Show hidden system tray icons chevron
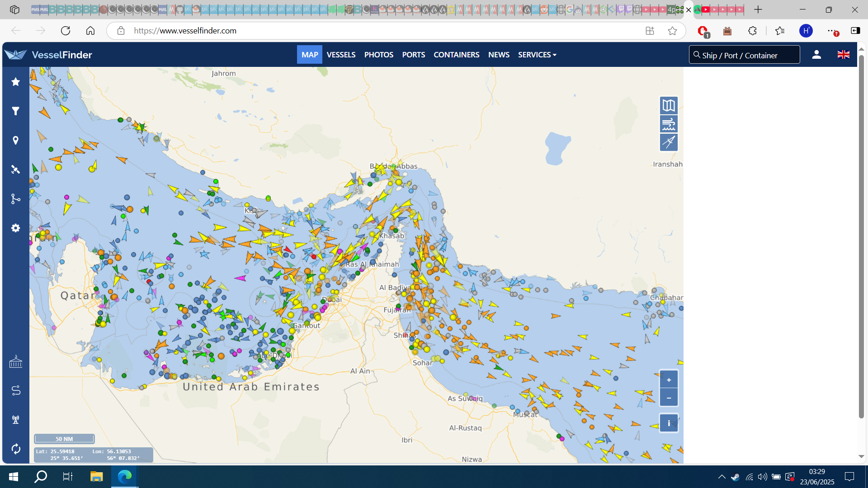 click(722, 477)
